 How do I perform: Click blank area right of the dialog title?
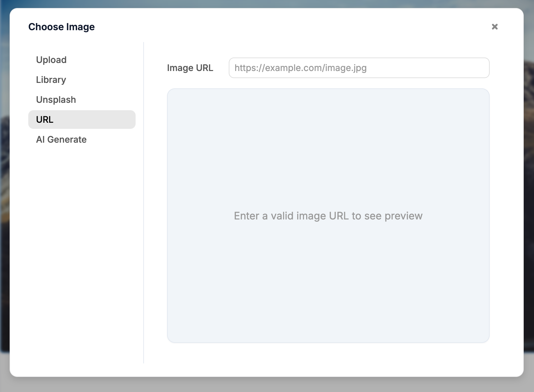point(289,27)
